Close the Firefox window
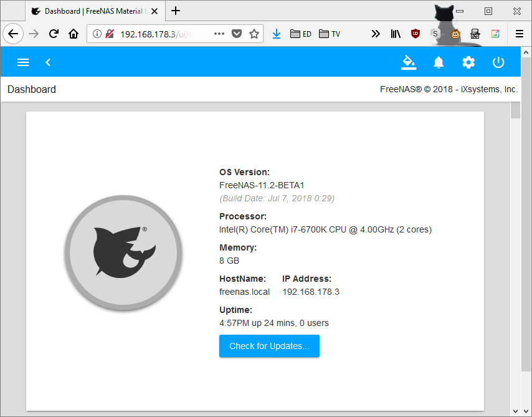Viewport: 532px width, 417px height. 516,11
